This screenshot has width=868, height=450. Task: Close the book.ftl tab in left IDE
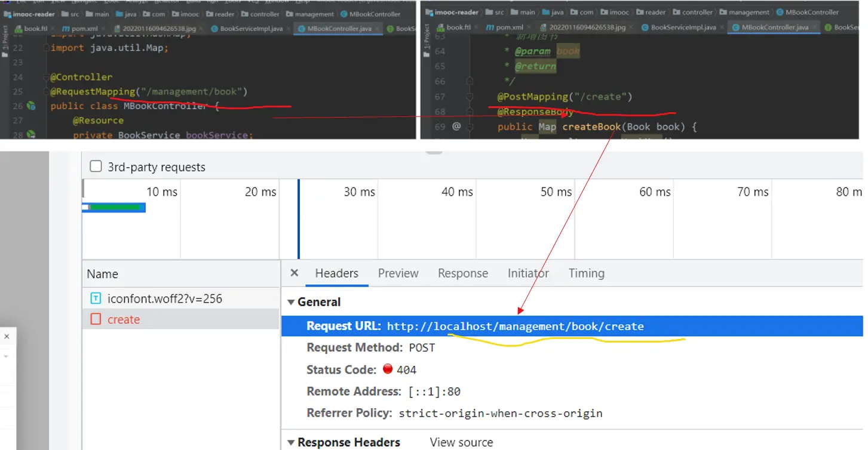(51, 28)
